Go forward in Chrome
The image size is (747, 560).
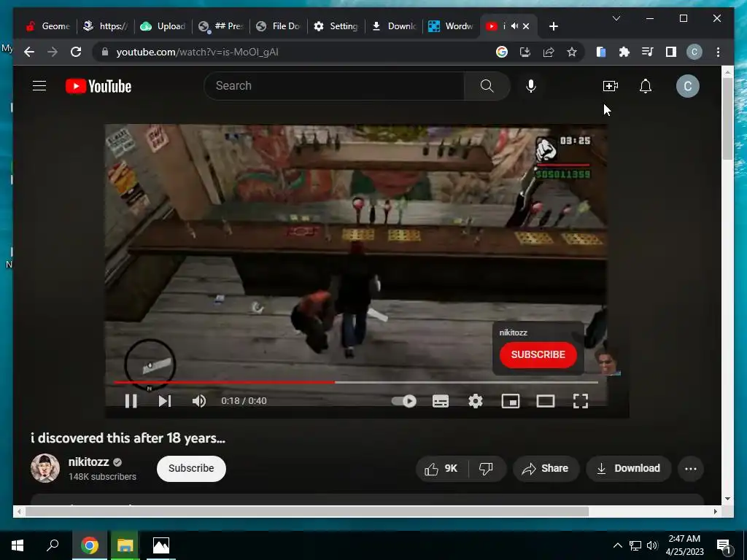point(53,52)
